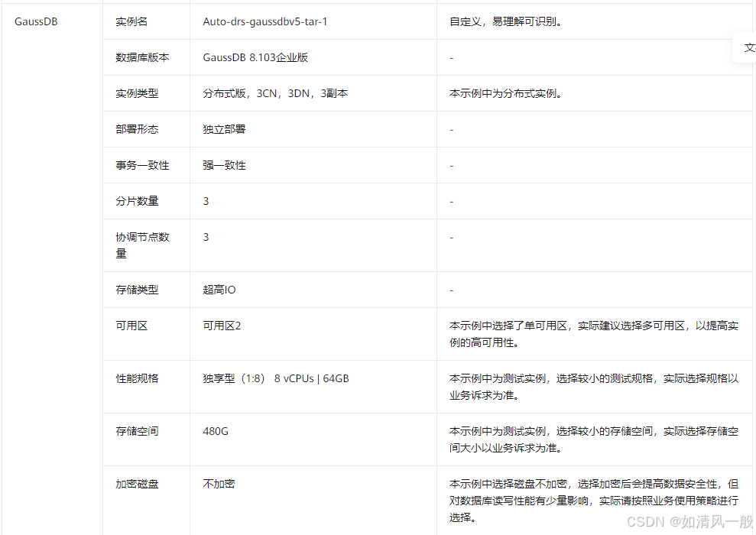Select the value 独立部署
This screenshot has height=535, width=756.
[224, 129]
